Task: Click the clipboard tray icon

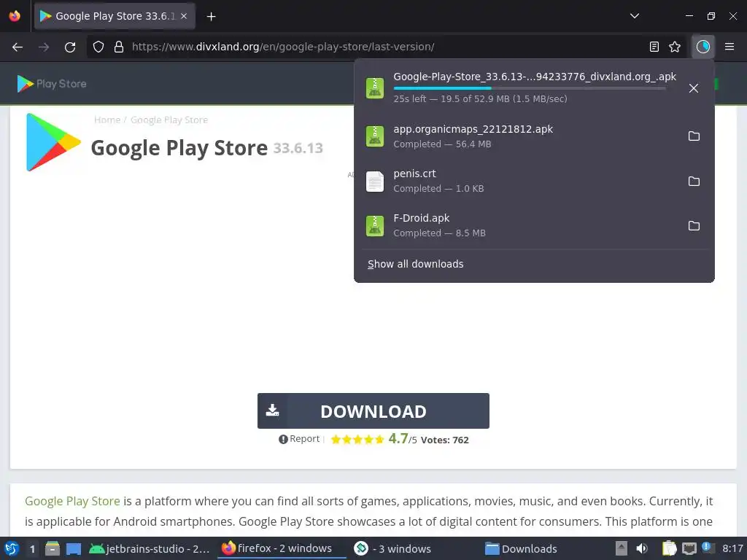Action: [670, 548]
